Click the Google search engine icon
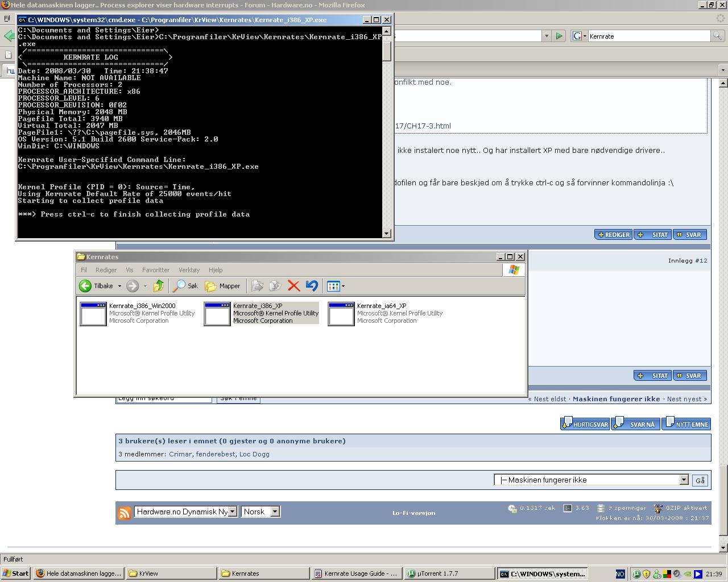This screenshot has height=582, width=728. pyautogui.click(x=577, y=36)
